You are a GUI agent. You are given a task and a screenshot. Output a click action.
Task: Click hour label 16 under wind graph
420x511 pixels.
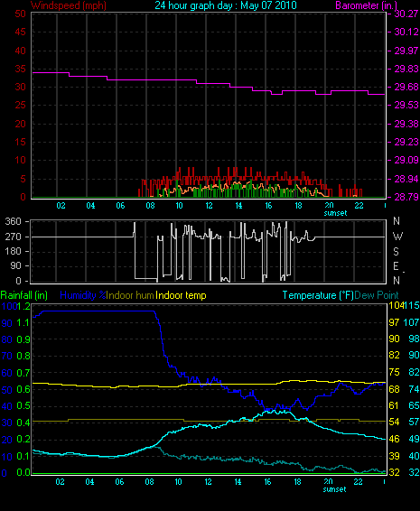pos(268,205)
